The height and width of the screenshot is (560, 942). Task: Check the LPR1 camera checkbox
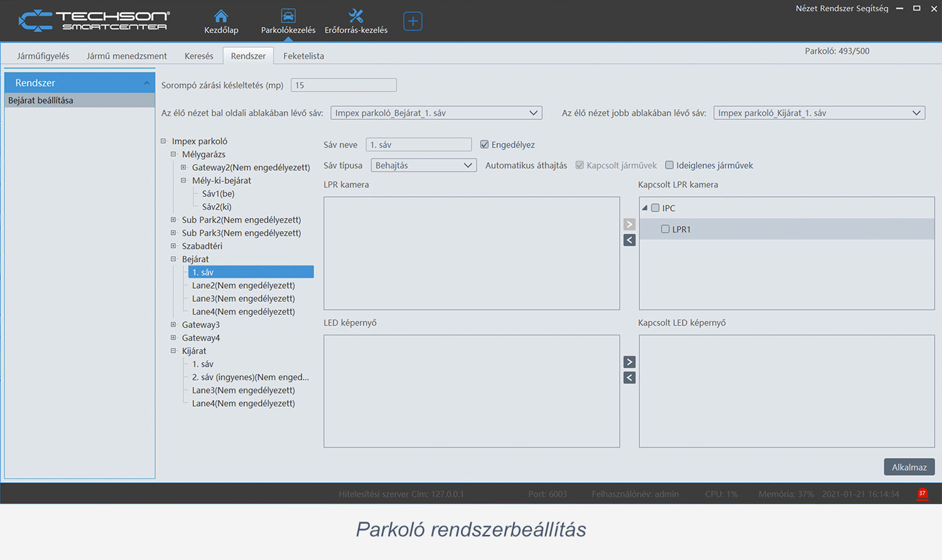[x=665, y=229]
